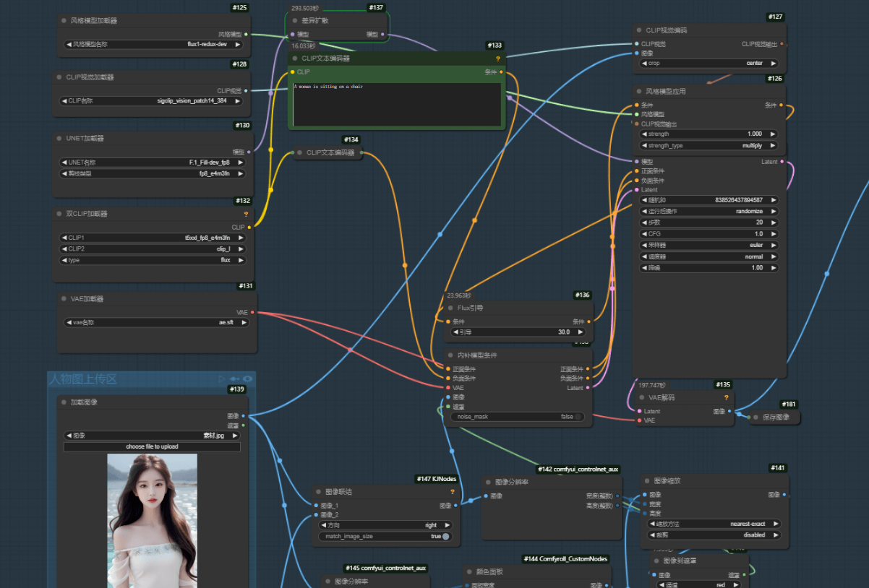Click the uploaded woman image preview thumbnail
This screenshot has width=869, height=588.
tap(153, 521)
